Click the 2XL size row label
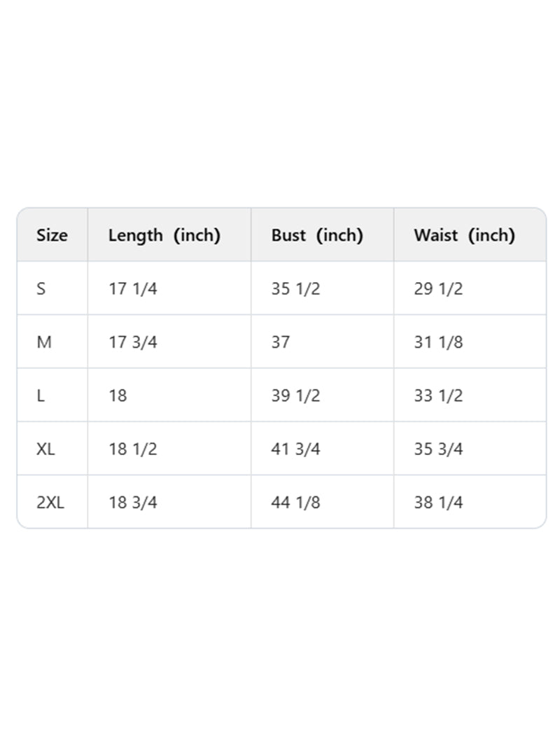 [x=50, y=502]
